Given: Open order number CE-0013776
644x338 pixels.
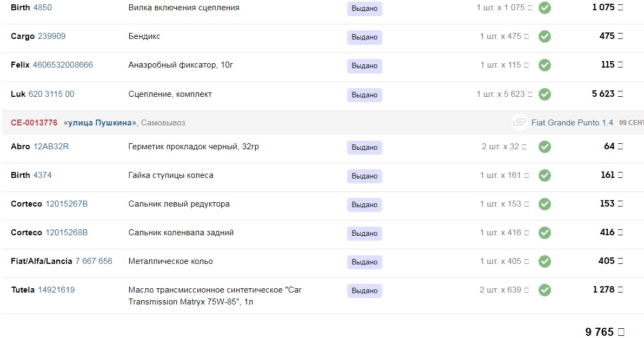Looking at the screenshot, I should tap(34, 123).
